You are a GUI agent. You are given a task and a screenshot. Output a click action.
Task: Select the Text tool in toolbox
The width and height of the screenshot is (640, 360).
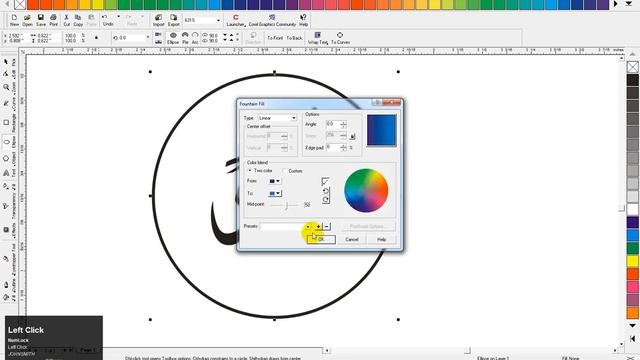(x=6, y=173)
